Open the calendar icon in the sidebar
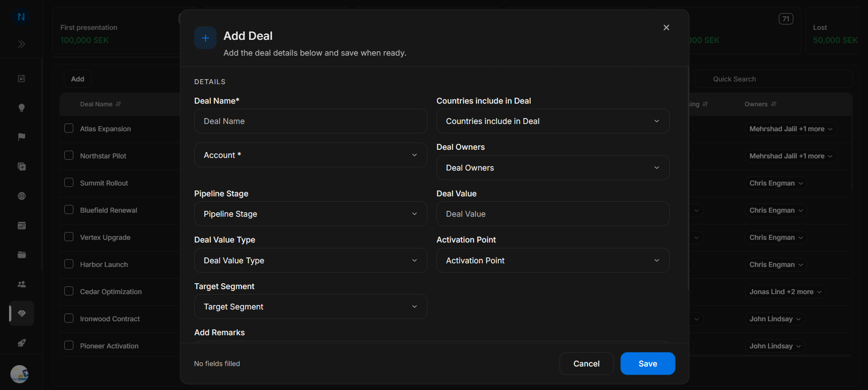Image resolution: width=868 pixels, height=390 pixels. click(21, 225)
